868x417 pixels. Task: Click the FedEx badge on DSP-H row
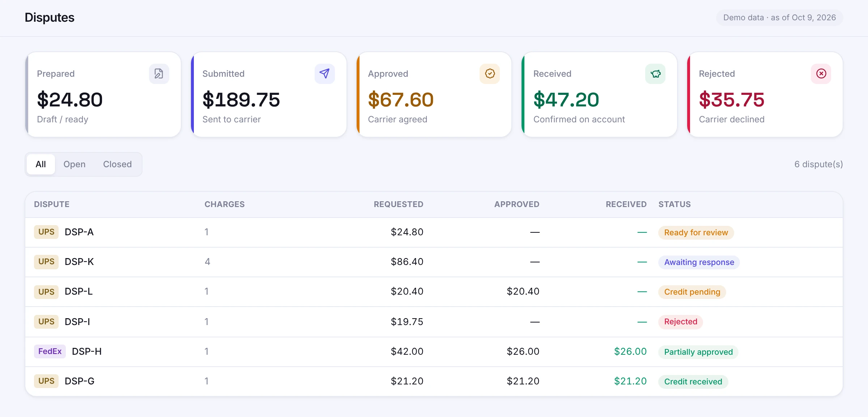tap(50, 351)
